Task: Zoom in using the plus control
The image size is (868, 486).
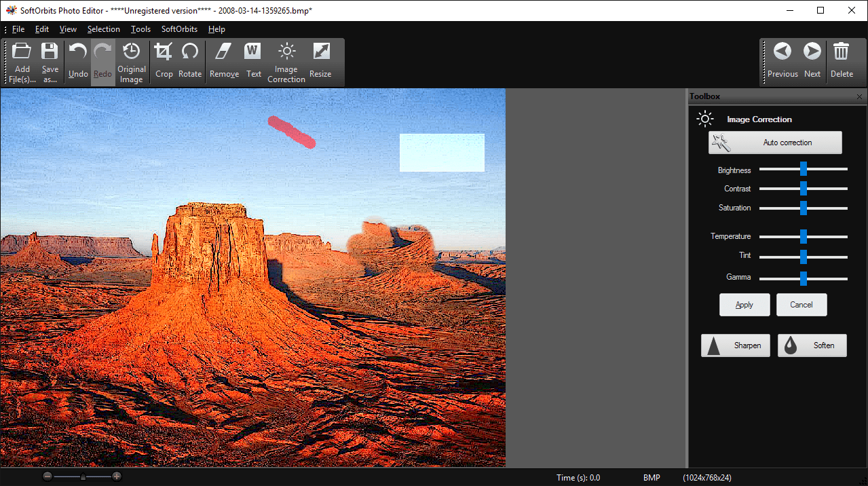Action: (x=117, y=476)
